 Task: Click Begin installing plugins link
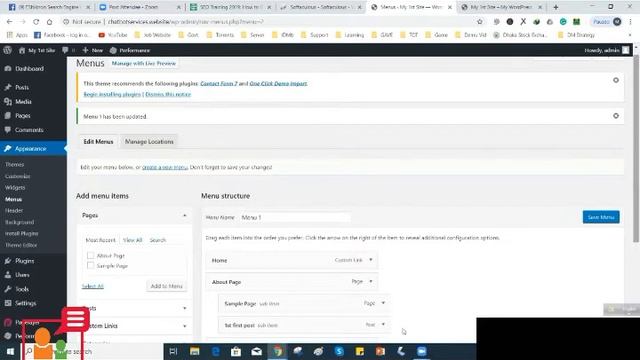coord(112,94)
